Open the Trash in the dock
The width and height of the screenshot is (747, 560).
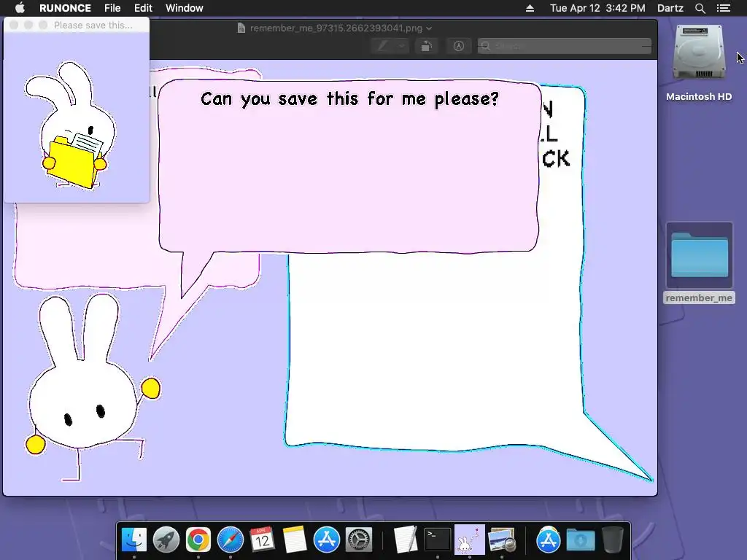click(613, 540)
